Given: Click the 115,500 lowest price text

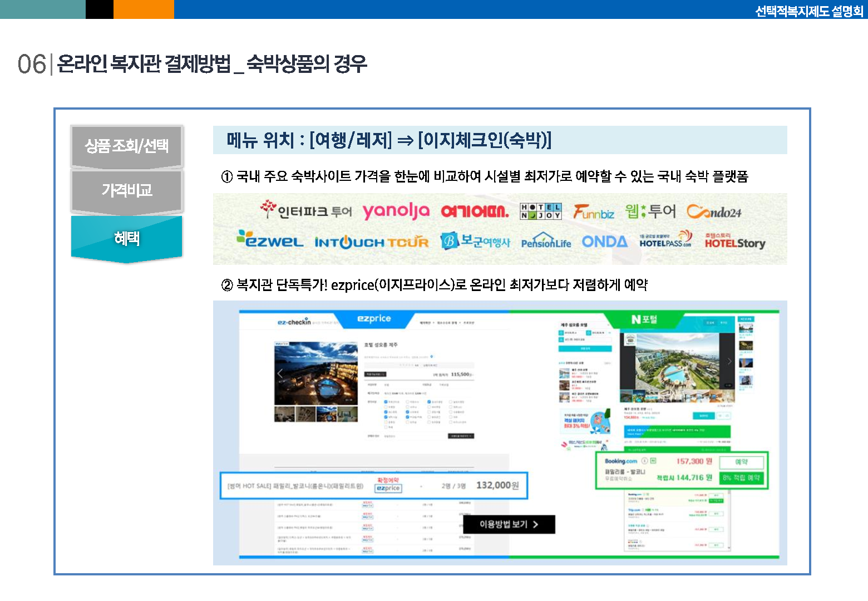Looking at the screenshot, I should click(x=461, y=375).
